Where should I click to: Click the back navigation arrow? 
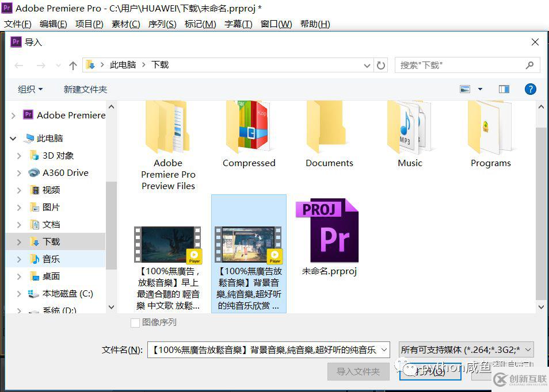coord(18,65)
